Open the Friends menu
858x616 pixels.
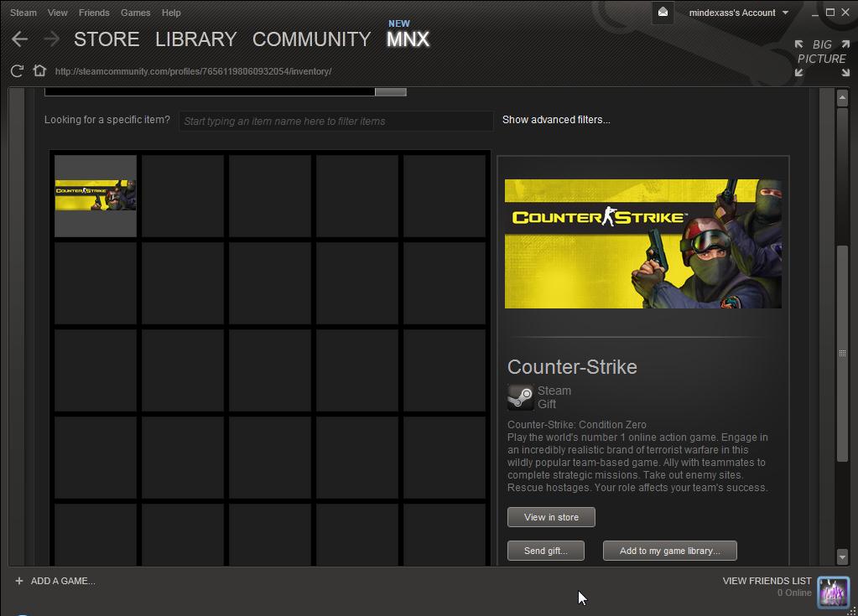[94, 13]
